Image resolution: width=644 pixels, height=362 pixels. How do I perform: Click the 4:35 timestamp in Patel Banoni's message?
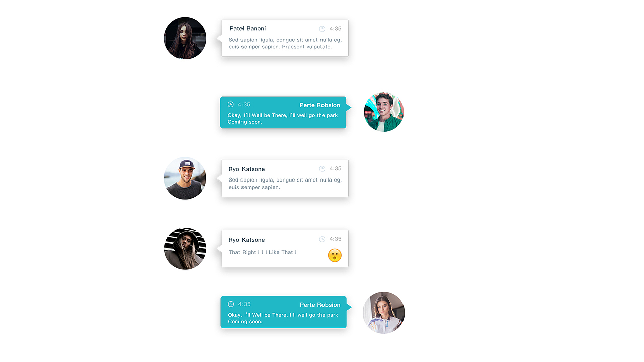pyautogui.click(x=335, y=29)
